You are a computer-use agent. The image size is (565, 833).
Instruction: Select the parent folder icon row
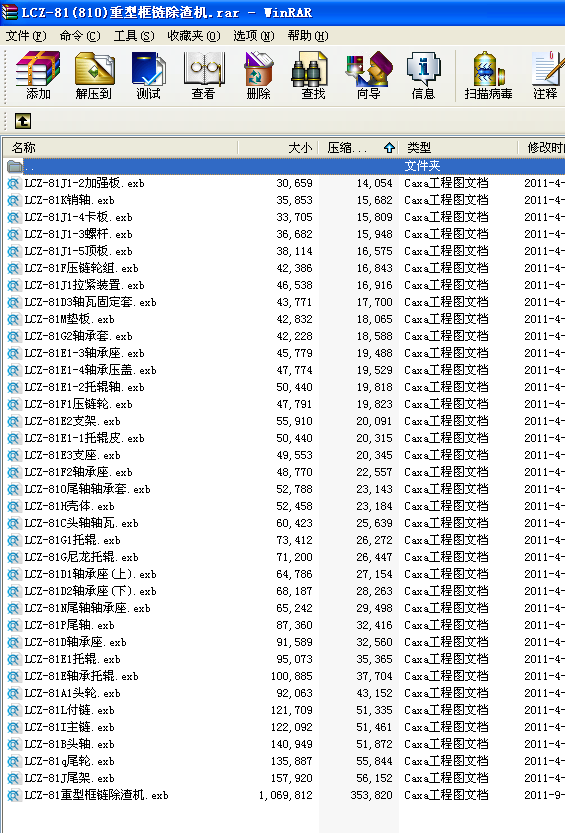tap(14, 166)
